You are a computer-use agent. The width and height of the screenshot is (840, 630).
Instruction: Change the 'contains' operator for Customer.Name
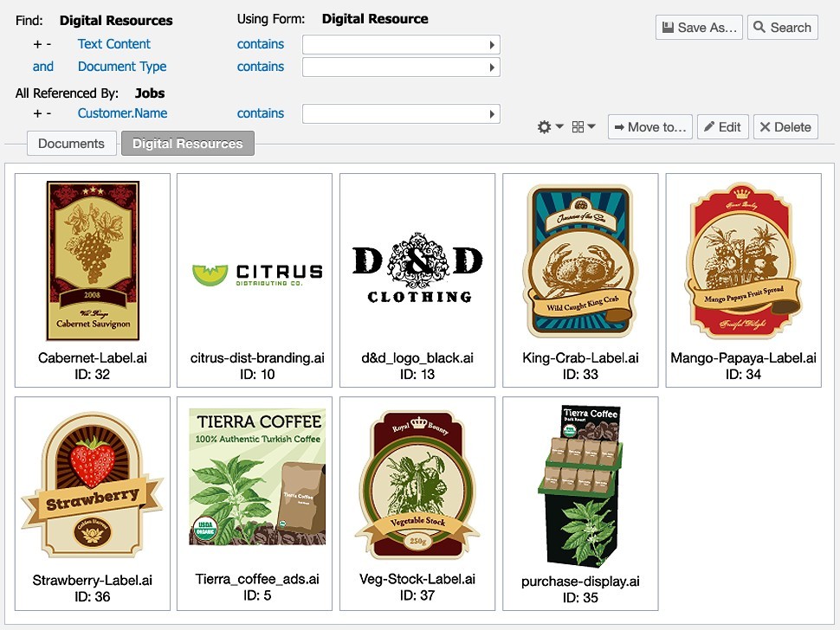point(261,113)
